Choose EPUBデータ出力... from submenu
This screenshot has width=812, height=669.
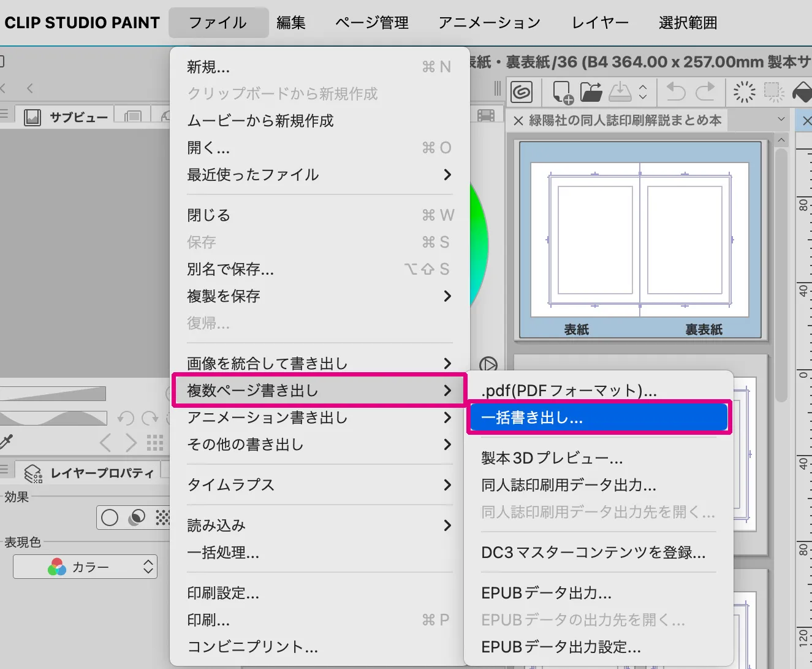click(598, 593)
